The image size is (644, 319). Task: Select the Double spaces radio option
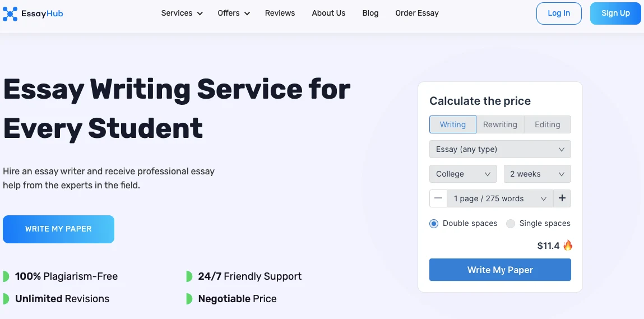(x=434, y=224)
